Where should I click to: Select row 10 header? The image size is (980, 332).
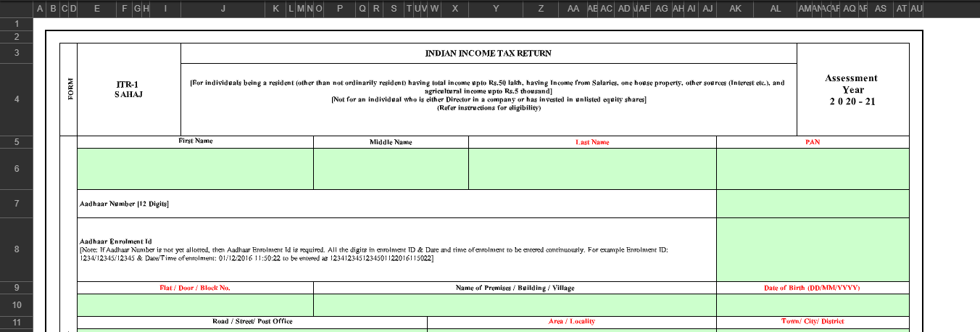(16, 305)
